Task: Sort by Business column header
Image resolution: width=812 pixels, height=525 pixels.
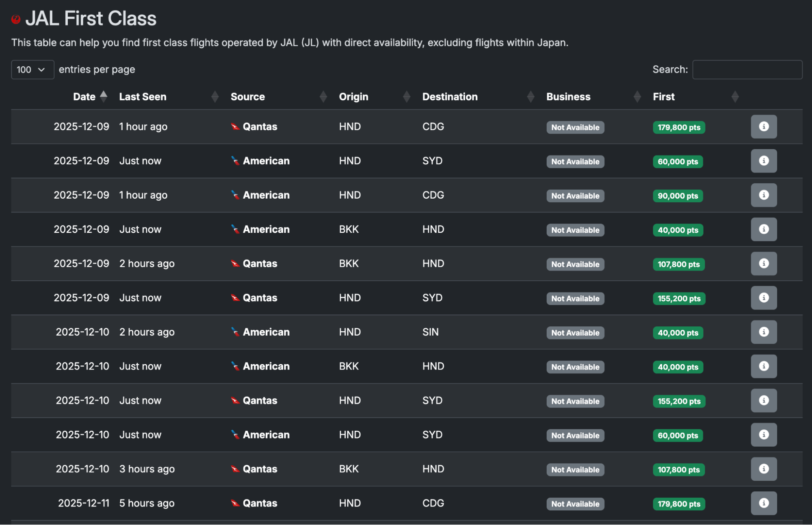Action: click(x=568, y=97)
